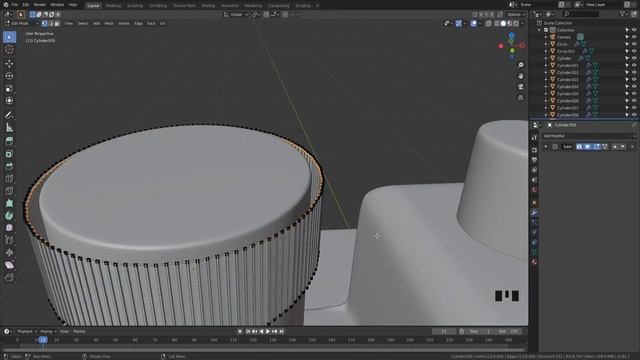Select the Shear tool
The height and width of the screenshot is (360, 640).
click(x=9, y=265)
